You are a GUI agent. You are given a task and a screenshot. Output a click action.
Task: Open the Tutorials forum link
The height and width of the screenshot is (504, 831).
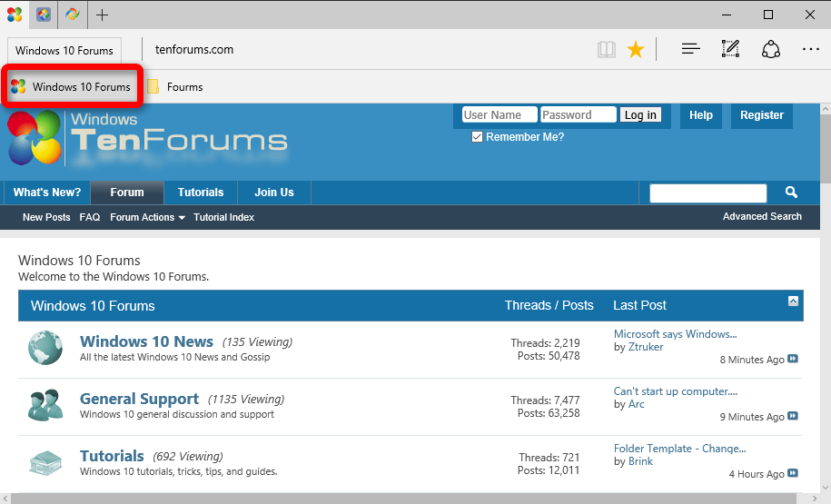click(112, 456)
